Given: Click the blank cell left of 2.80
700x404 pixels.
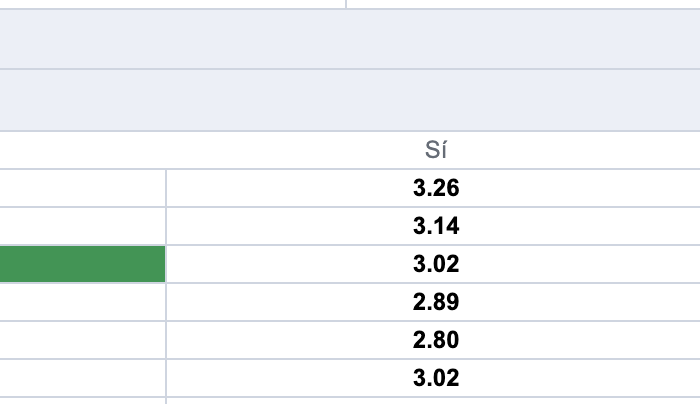Looking at the screenshot, I should click(x=82, y=340).
